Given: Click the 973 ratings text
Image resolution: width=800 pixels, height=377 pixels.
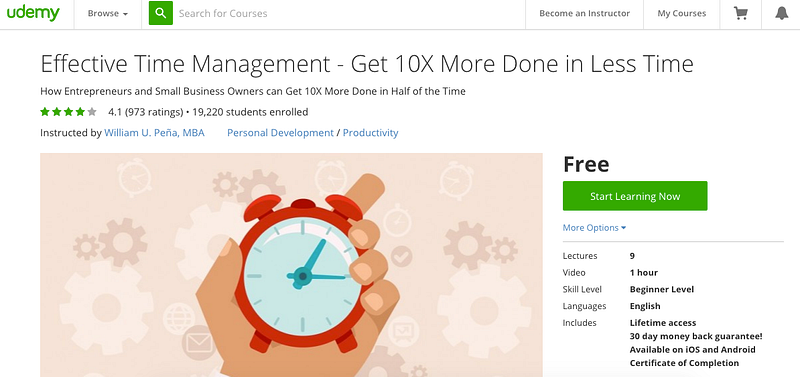Looking at the screenshot, I should (154, 112).
